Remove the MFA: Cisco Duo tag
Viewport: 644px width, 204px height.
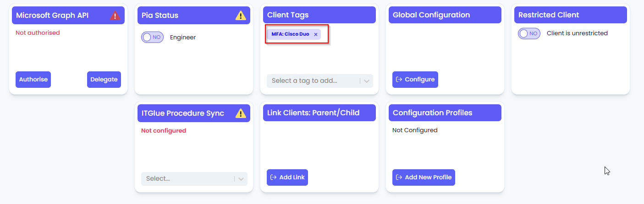click(315, 34)
